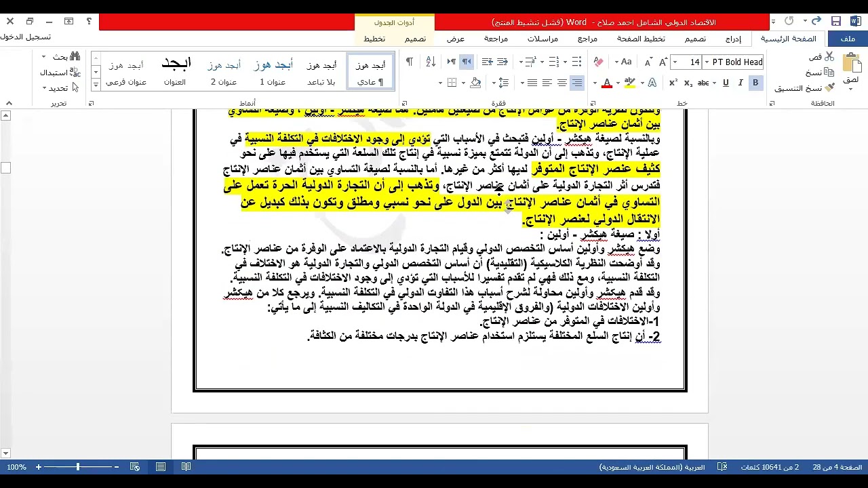Apply superscript x² formatting
Viewport: 868px width, 488px height.
pyautogui.click(x=673, y=83)
